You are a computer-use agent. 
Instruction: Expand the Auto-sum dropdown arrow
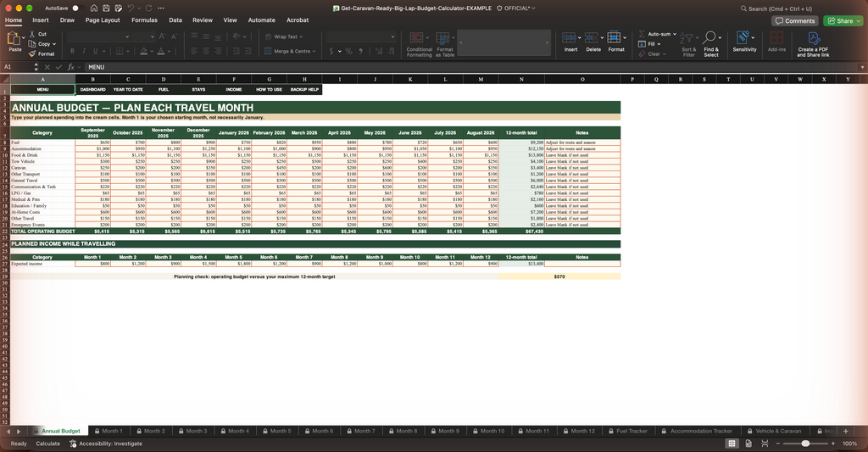(x=674, y=34)
